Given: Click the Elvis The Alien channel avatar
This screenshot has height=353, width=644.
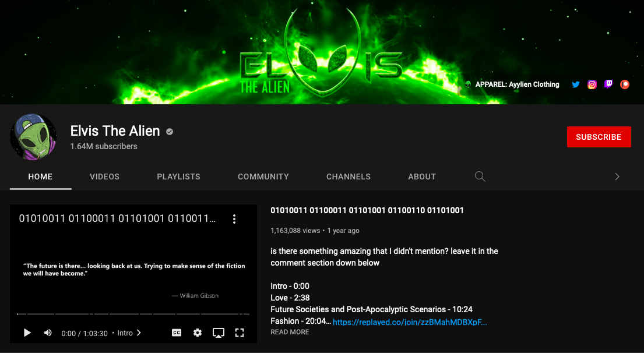Looking at the screenshot, I should (33, 137).
